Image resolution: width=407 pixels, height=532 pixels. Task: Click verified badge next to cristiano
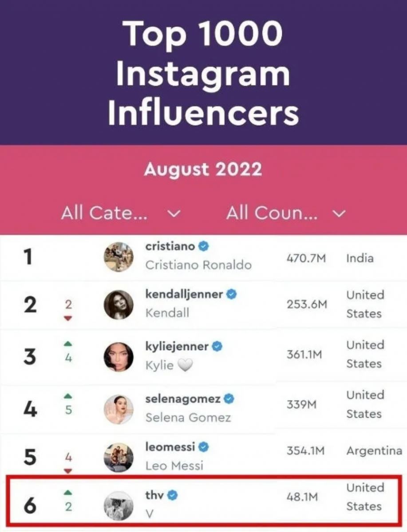204,246
